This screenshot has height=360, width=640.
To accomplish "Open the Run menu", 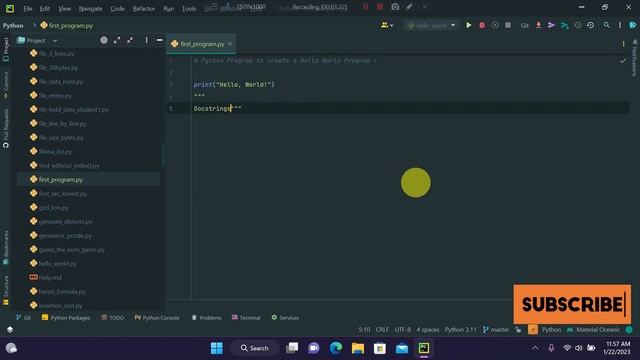I will pos(169,8).
